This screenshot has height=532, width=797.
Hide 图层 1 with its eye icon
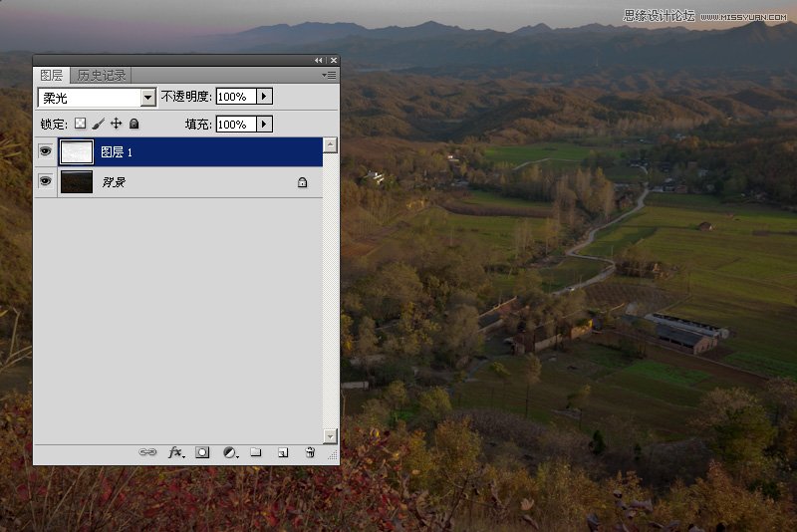click(x=45, y=151)
